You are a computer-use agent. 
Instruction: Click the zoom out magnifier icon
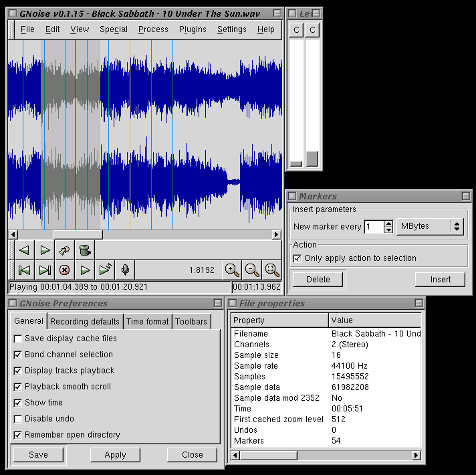(x=252, y=270)
